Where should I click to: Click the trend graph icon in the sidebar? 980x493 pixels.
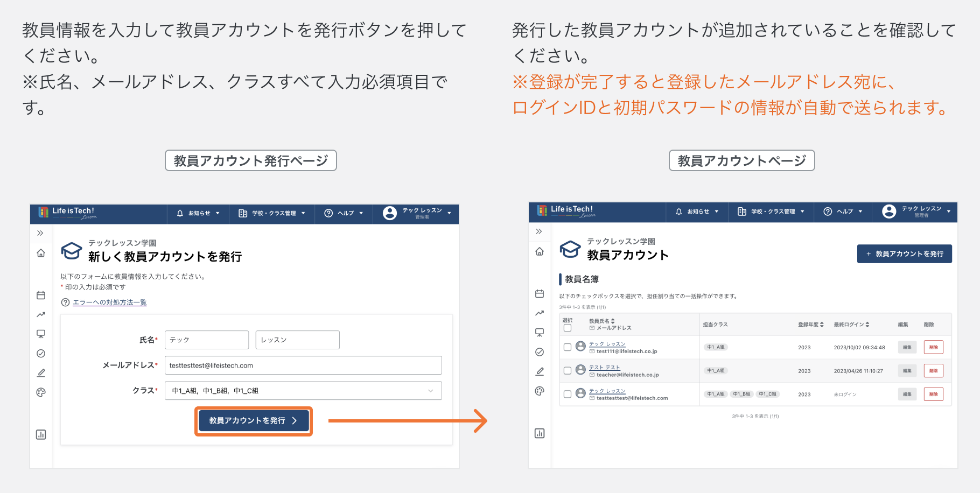(40, 314)
